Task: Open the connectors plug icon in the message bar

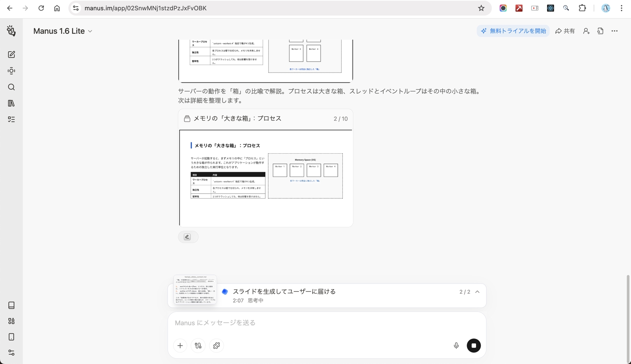Action: 198,345
